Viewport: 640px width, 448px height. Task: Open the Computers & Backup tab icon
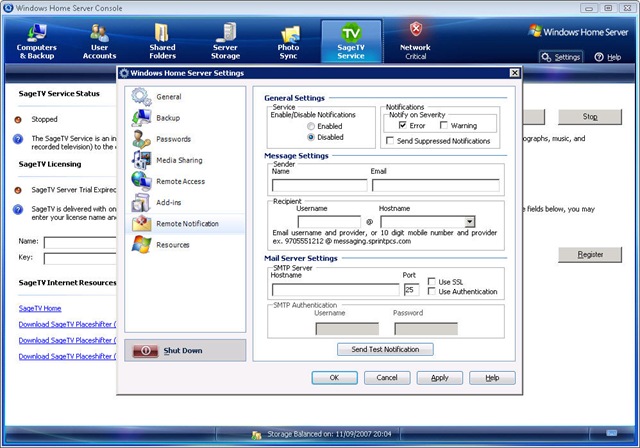[37, 32]
